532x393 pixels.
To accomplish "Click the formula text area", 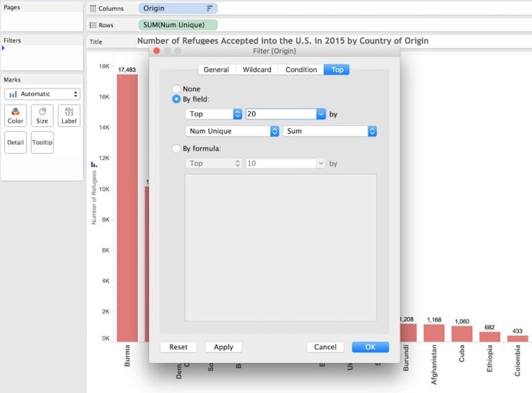I will coord(281,247).
